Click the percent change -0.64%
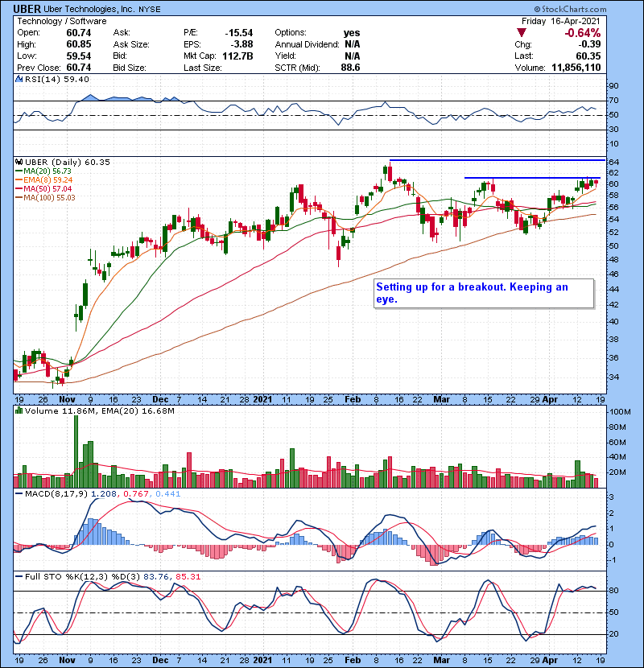Screen dimensions: 644x668 [x=582, y=33]
